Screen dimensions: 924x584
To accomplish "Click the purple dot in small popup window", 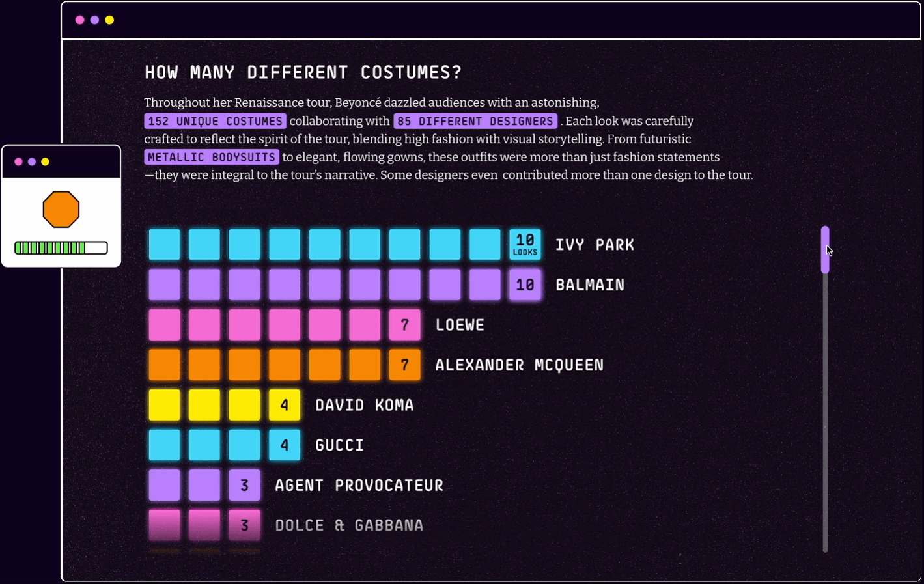I will coord(32,161).
